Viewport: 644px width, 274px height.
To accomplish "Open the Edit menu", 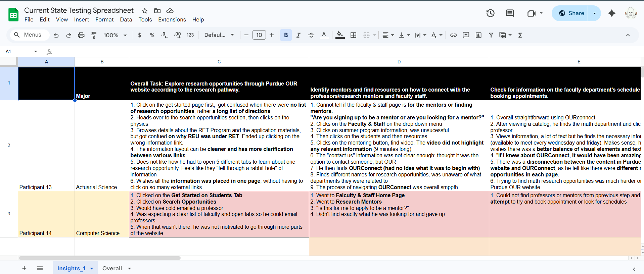I will pos(45,19).
